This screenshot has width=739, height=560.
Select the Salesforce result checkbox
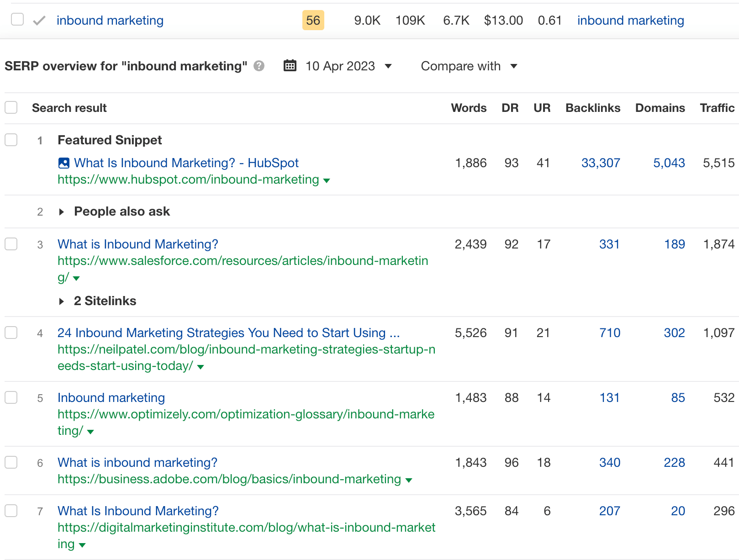11,244
